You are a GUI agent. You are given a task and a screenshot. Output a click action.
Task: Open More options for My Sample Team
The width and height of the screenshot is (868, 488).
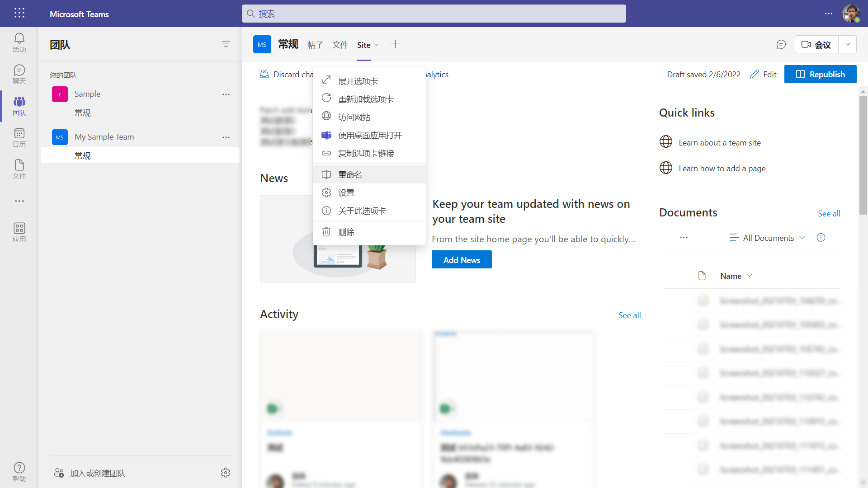(226, 137)
